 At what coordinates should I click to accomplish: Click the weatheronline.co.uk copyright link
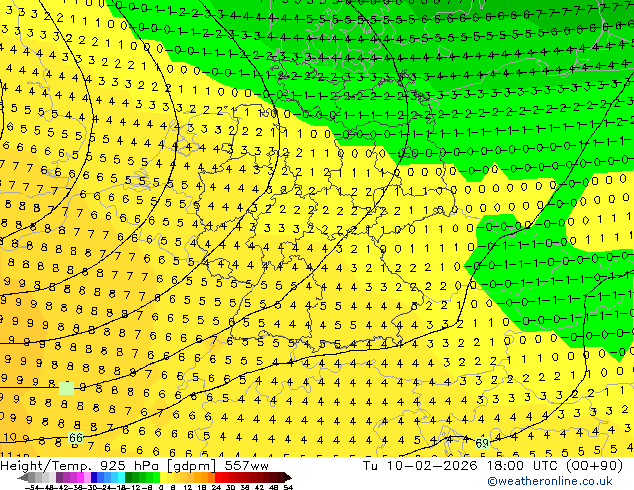click(549, 481)
